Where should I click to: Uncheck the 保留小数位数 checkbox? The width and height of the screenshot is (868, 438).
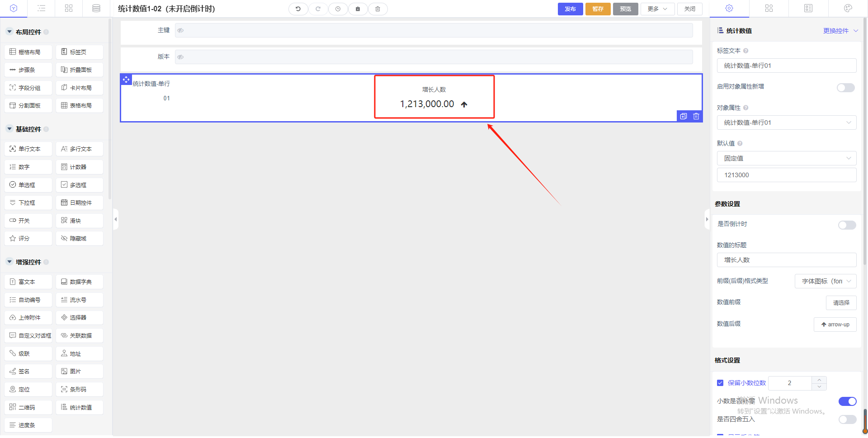coord(720,383)
